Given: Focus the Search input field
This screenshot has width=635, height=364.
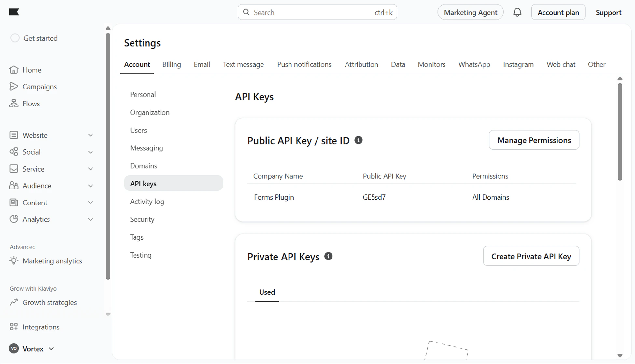Looking at the screenshot, I should tap(317, 12).
